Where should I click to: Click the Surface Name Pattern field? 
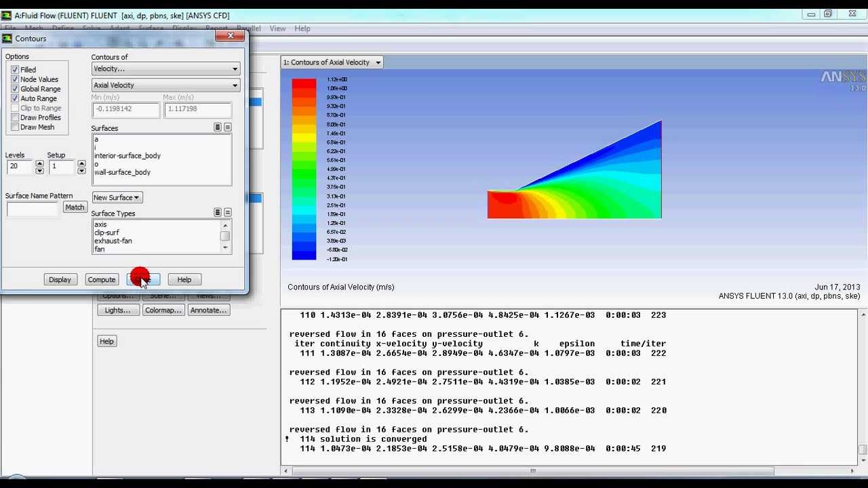(x=33, y=208)
